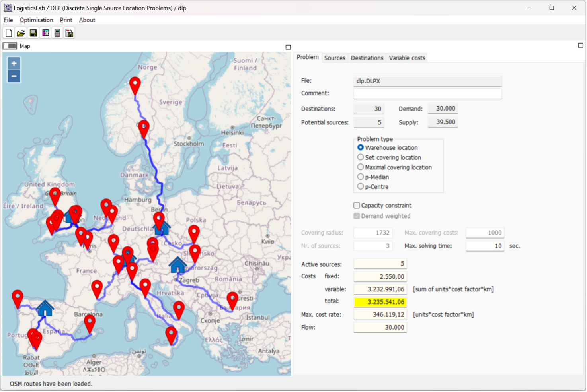Select Maximal covering location option
This screenshot has height=392, width=587.
point(361,167)
